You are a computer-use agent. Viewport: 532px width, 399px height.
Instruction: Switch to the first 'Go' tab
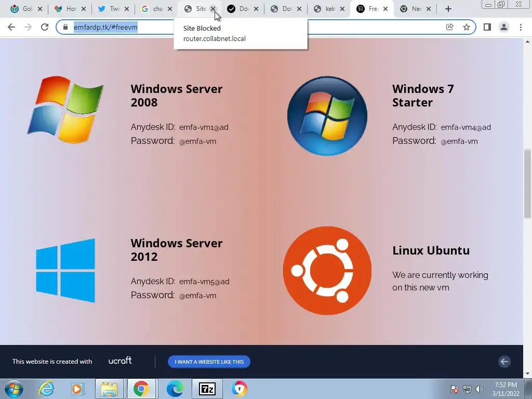coord(24,9)
